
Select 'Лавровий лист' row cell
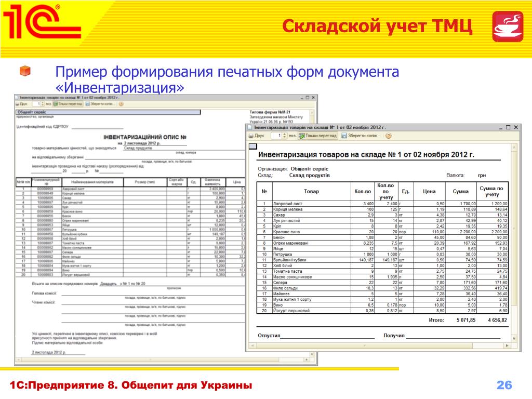(312, 204)
